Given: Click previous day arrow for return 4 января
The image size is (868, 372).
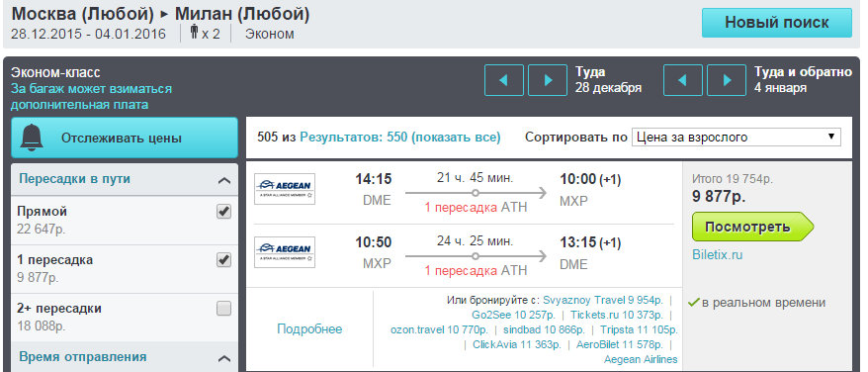Looking at the screenshot, I should click(682, 80).
